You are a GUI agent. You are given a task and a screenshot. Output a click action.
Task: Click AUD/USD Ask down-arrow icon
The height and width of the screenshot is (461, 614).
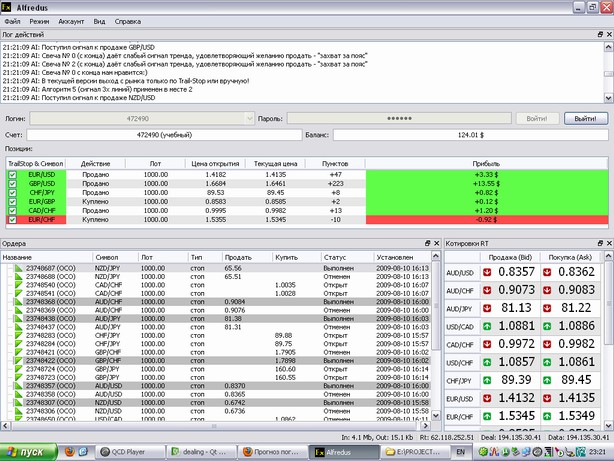[x=547, y=272]
